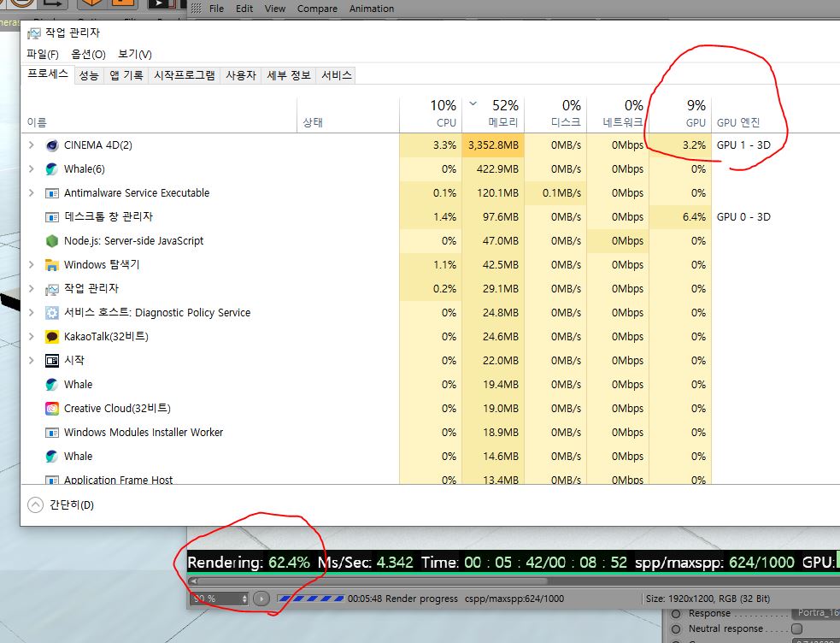Expand the KakaoTalk(32비트) process group

coord(31,337)
